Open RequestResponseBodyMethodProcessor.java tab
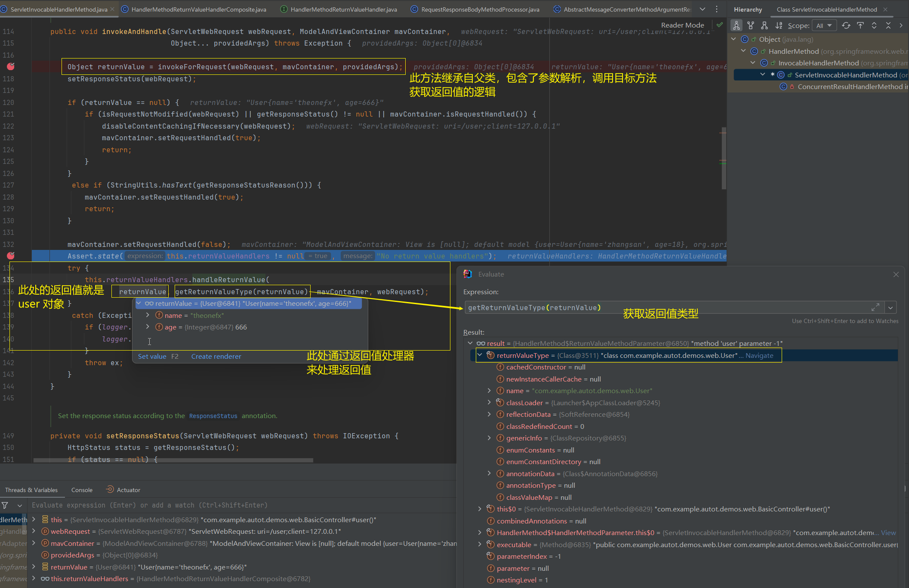Viewport: 909px width, 588px height. pyautogui.click(x=475, y=9)
